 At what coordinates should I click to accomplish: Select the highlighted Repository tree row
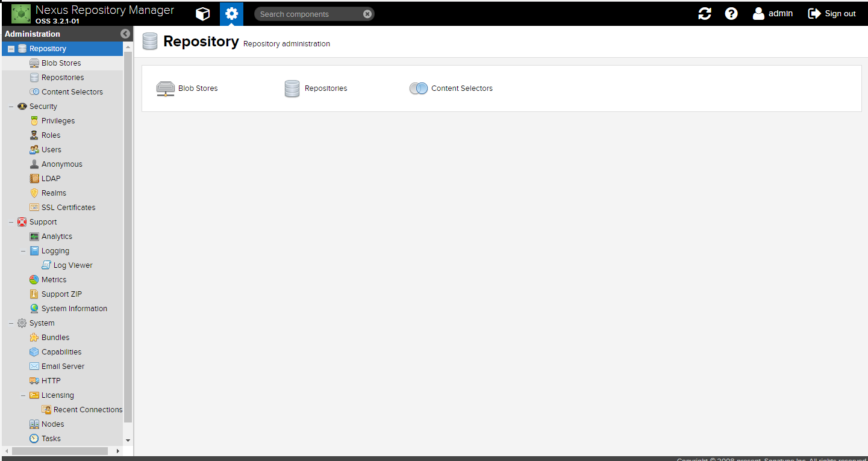click(63, 49)
